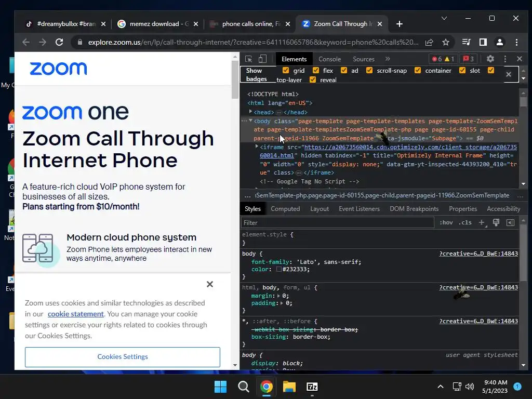Toggle the slot badge checkbox
The width and height of the screenshot is (532, 399).
click(x=462, y=70)
